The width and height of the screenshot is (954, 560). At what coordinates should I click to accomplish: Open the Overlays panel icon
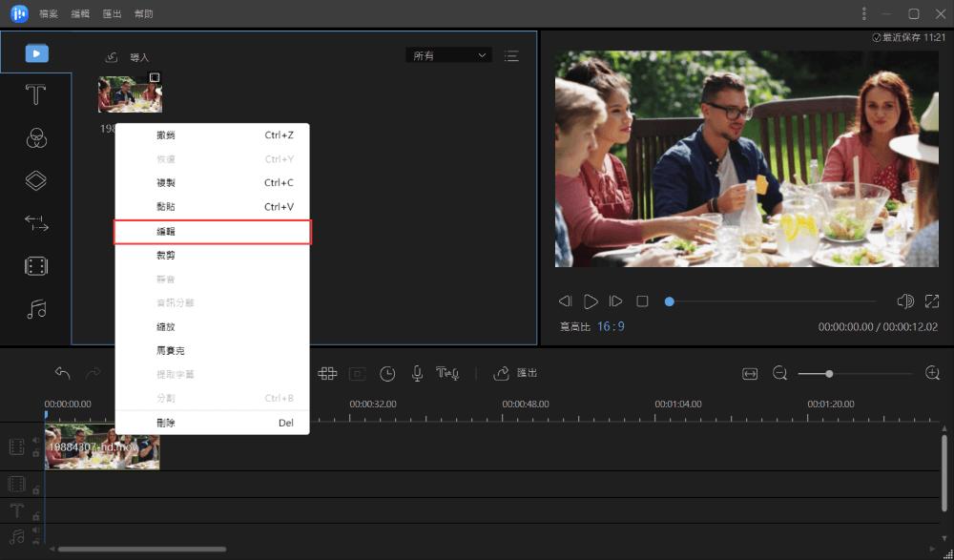tap(36, 180)
